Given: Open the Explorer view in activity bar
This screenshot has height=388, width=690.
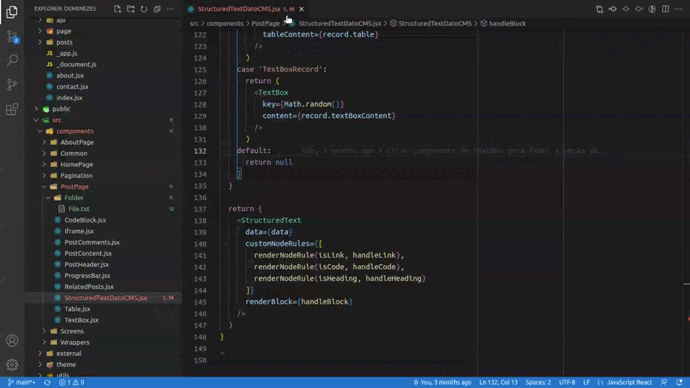Looking at the screenshot, I should tap(12, 12).
